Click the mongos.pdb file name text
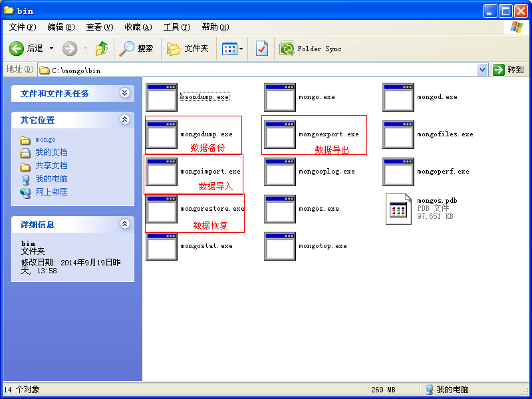Viewport: 532px width, 399px height. pyautogui.click(x=437, y=201)
